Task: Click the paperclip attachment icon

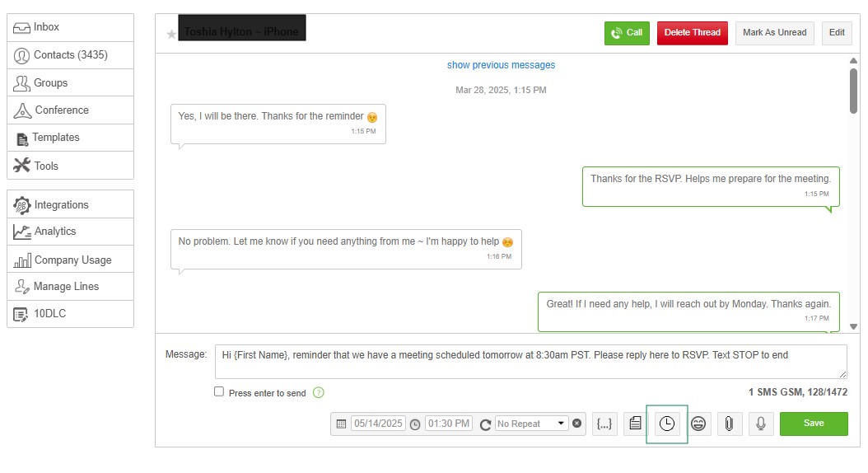Action: point(729,424)
